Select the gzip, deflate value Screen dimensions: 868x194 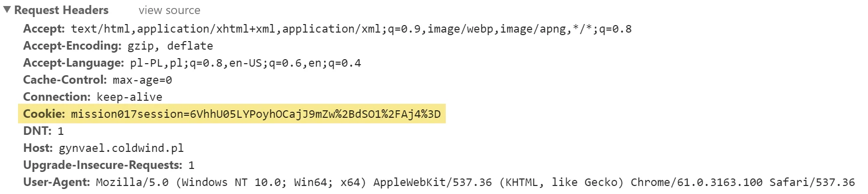[170, 46]
